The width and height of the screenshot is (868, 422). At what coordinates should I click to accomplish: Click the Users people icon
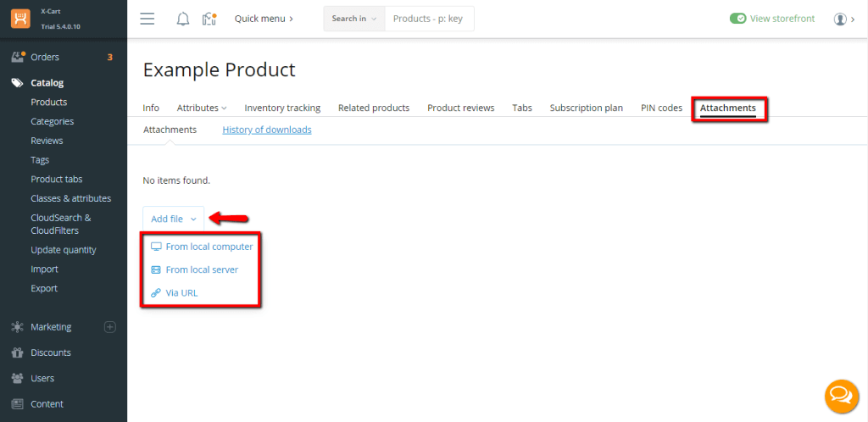pyautogui.click(x=17, y=378)
